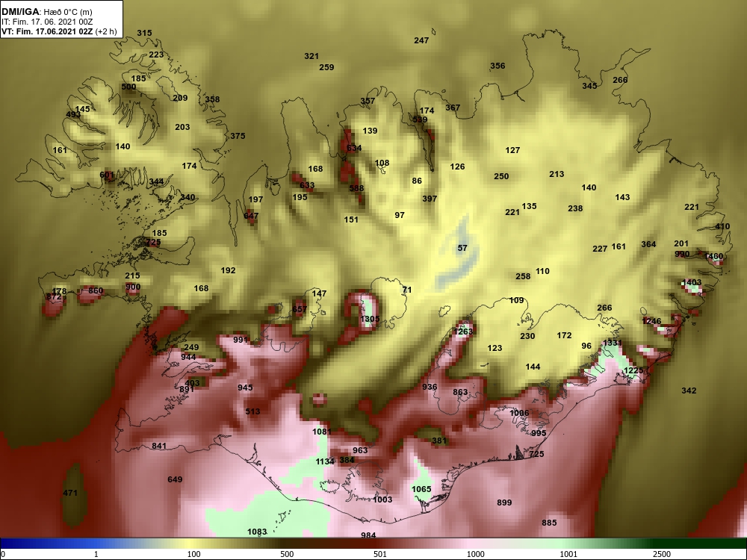
Task: Click the map value 936
Action: 430,387
